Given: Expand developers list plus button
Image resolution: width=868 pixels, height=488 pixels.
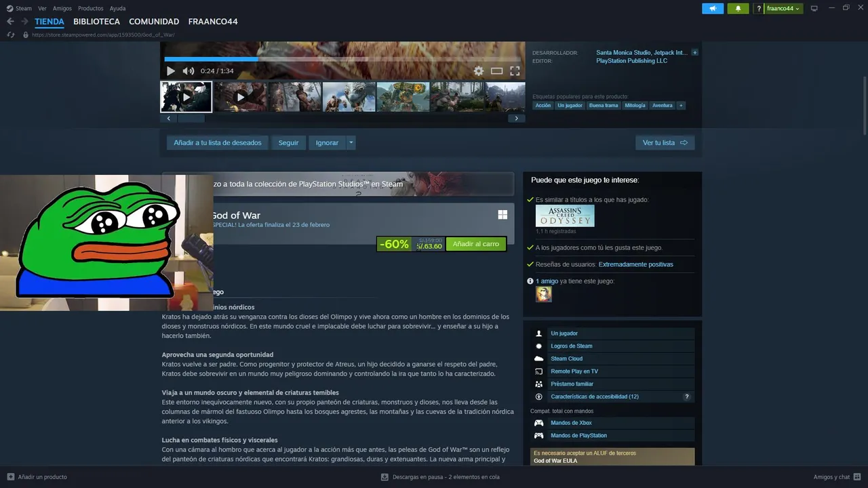Looking at the screenshot, I should point(694,52).
